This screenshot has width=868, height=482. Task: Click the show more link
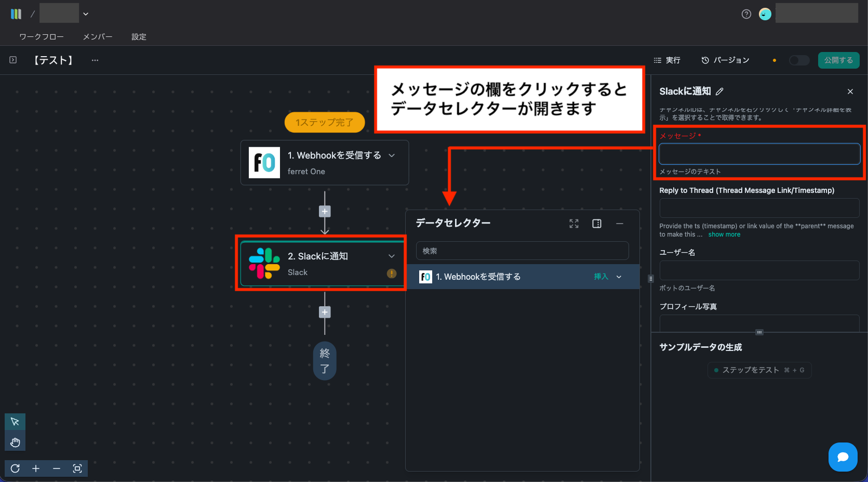click(x=724, y=235)
